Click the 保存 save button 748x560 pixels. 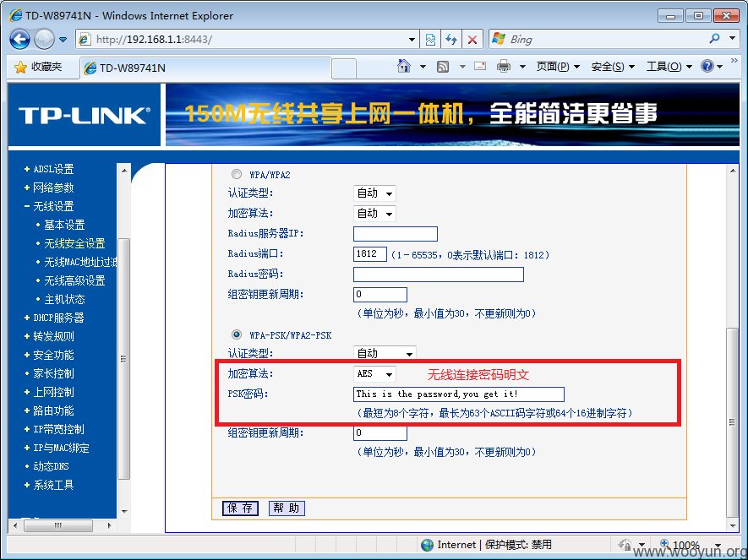[x=240, y=508]
